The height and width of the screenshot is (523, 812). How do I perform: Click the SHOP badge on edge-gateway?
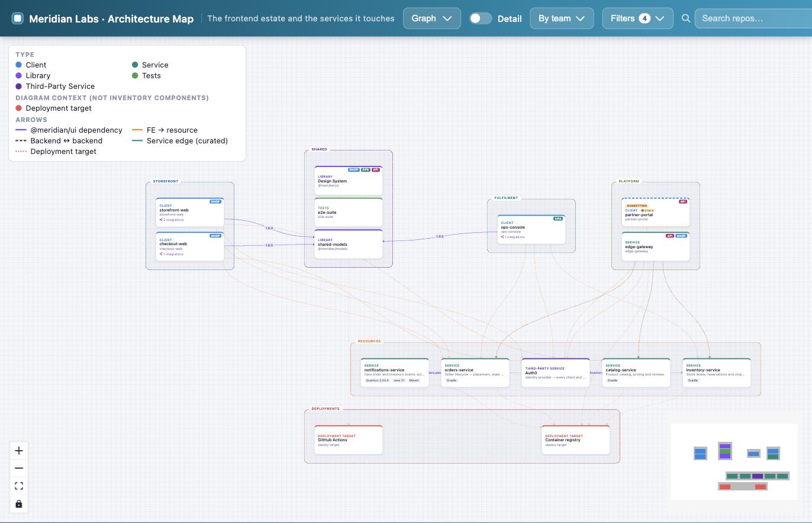coord(681,236)
